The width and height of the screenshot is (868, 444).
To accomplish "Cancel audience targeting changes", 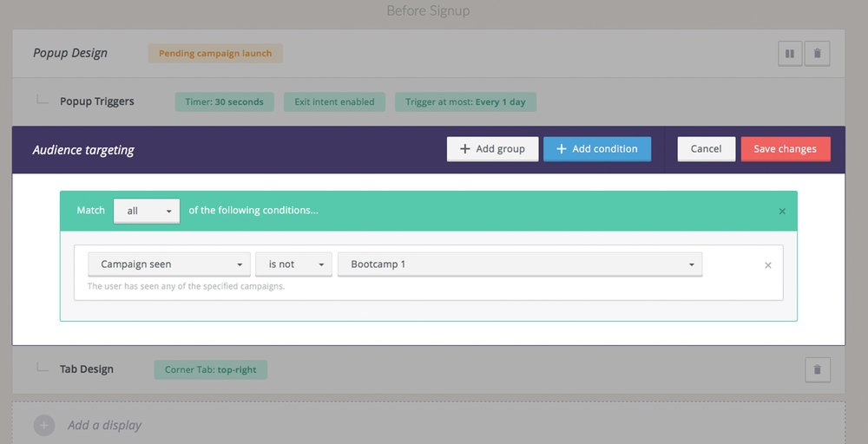I will tap(707, 149).
